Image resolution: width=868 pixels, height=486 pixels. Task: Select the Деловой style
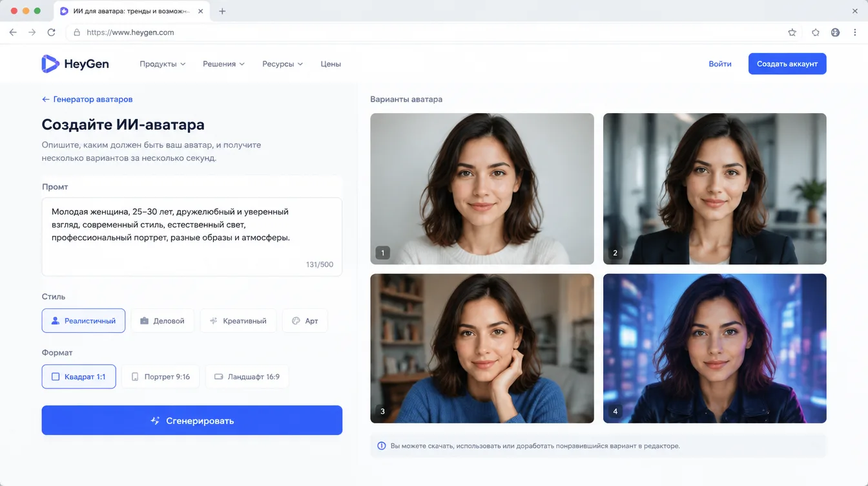tap(163, 321)
